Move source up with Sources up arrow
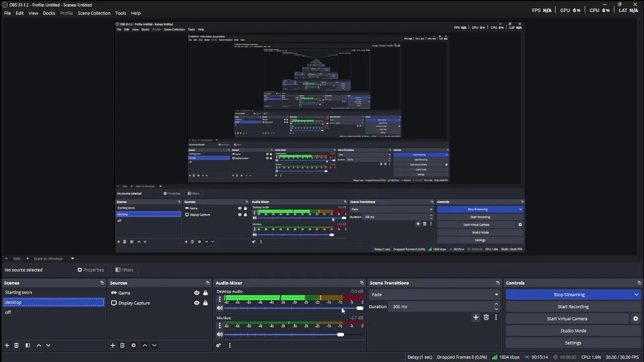 145,345
